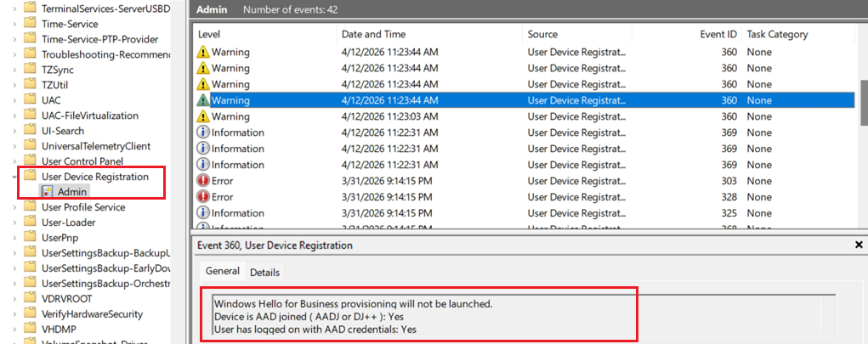The height and width of the screenshot is (344, 868).
Task: Click the Time-Service-PTP-Provider folder icon
Action: coord(31,39)
